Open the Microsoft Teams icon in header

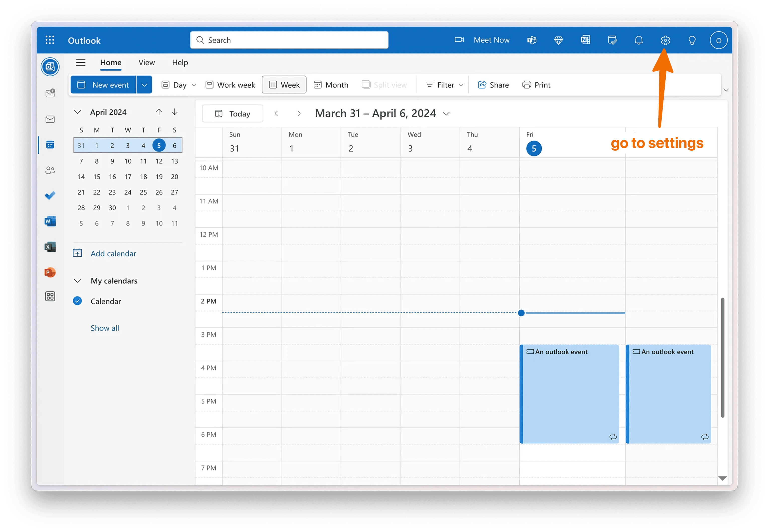click(531, 40)
